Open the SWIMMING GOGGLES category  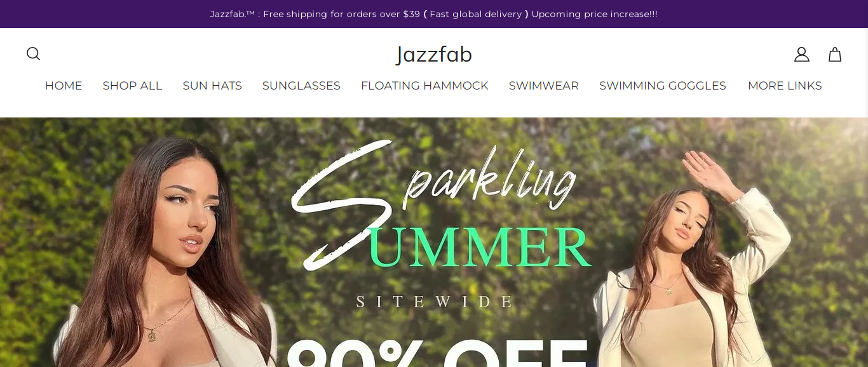pos(663,86)
